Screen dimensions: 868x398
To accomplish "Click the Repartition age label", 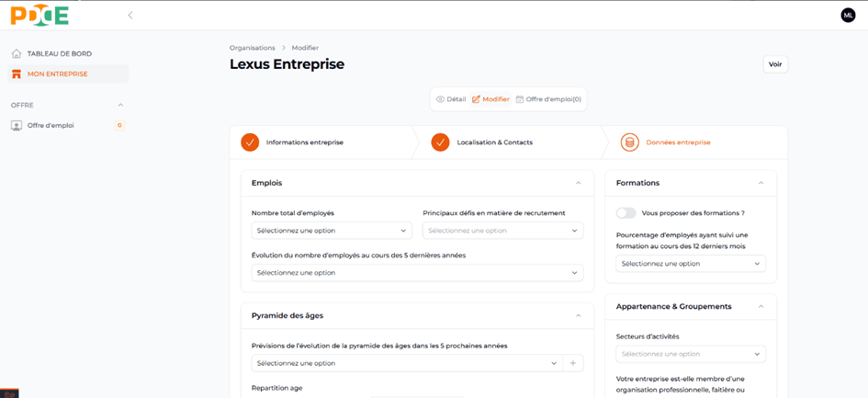I will (276, 388).
